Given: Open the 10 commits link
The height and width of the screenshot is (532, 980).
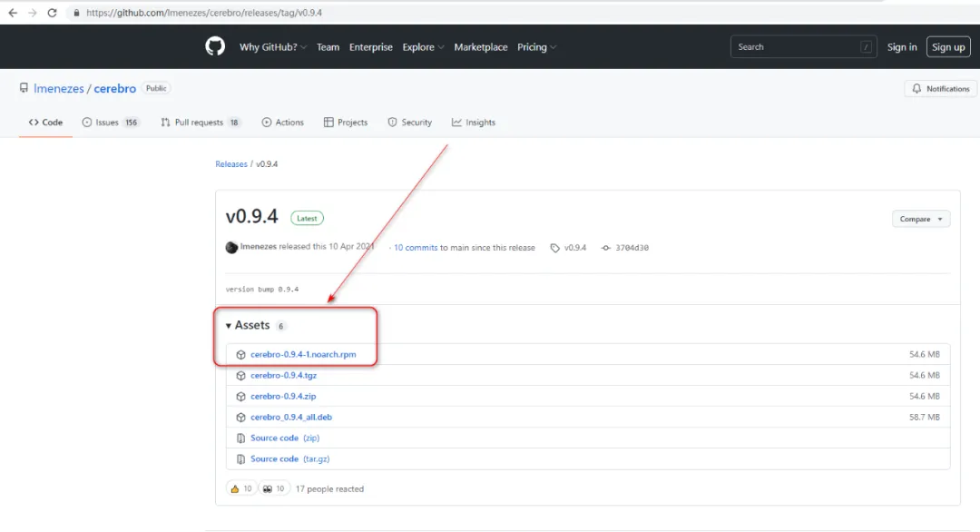Looking at the screenshot, I should (x=416, y=248).
